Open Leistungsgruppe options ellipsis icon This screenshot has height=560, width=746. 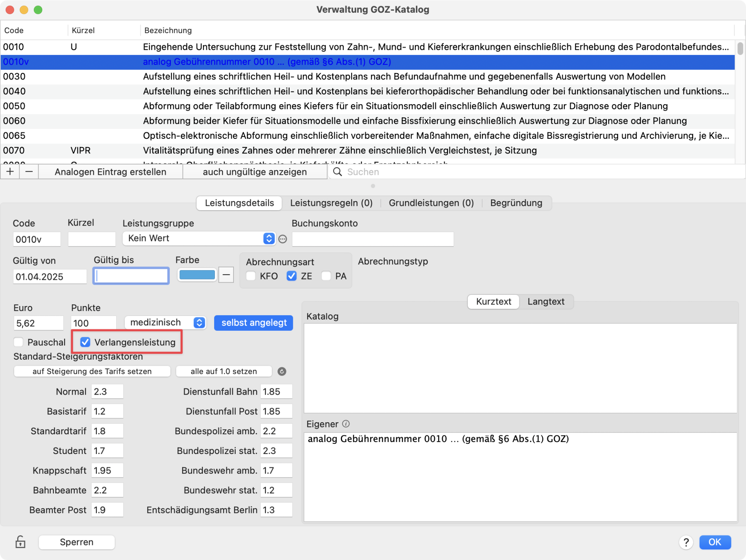coord(283,239)
